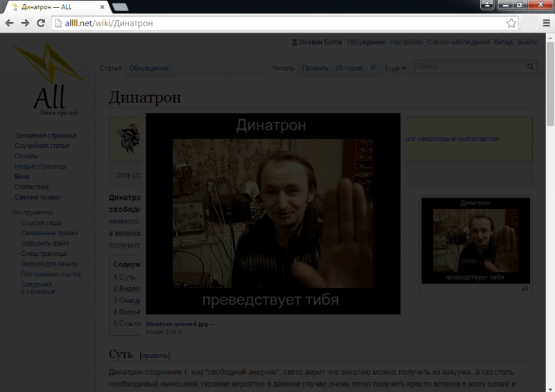Jump to contents entry 1 Суть
This screenshot has height=392, width=555.
pos(124,278)
